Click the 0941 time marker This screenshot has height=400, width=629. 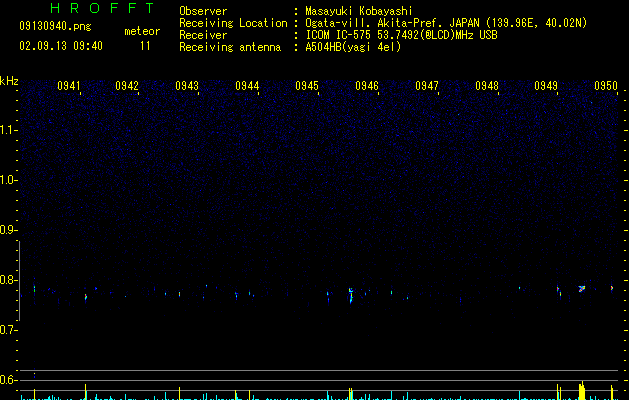click(x=69, y=85)
